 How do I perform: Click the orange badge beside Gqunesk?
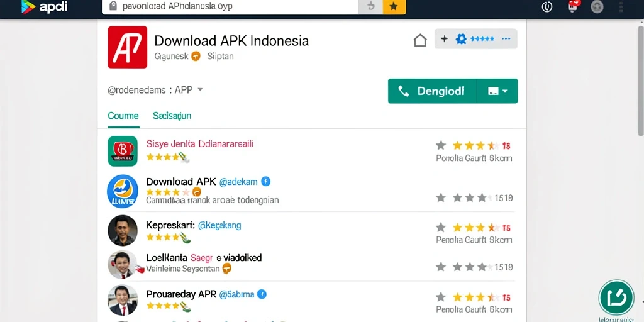click(x=196, y=57)
